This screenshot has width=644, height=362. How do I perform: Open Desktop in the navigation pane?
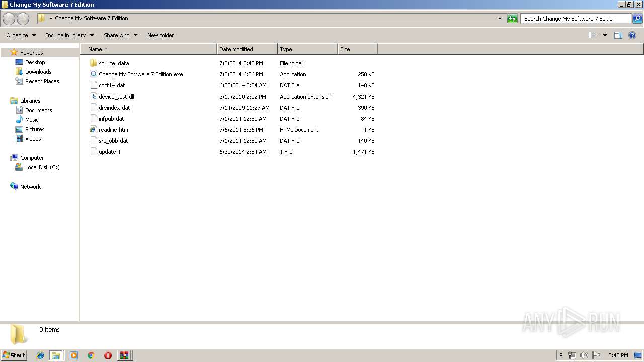click(35, 62)
